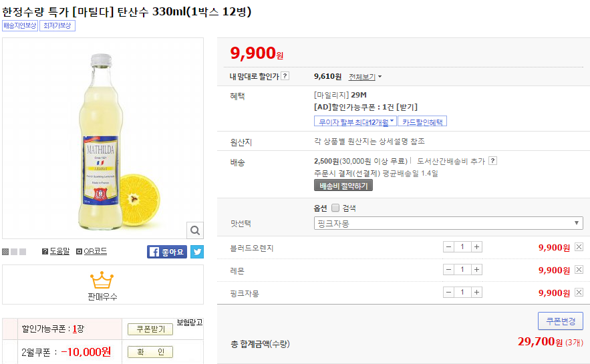
Task: Open the 맛선택 flavor dropdown
Action: point(448,223)
